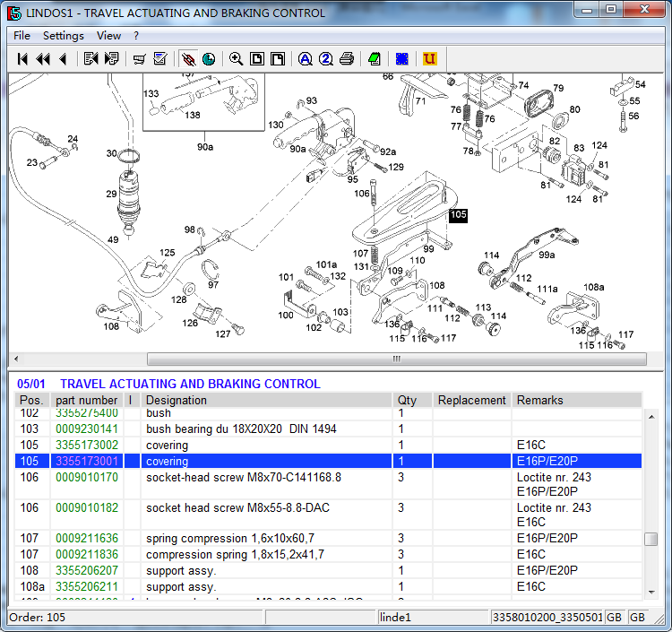This screenshot has width=672, height=632.
Task: Click the first page-view icon beside the magnifier
Action: click(x=257, y=59)
